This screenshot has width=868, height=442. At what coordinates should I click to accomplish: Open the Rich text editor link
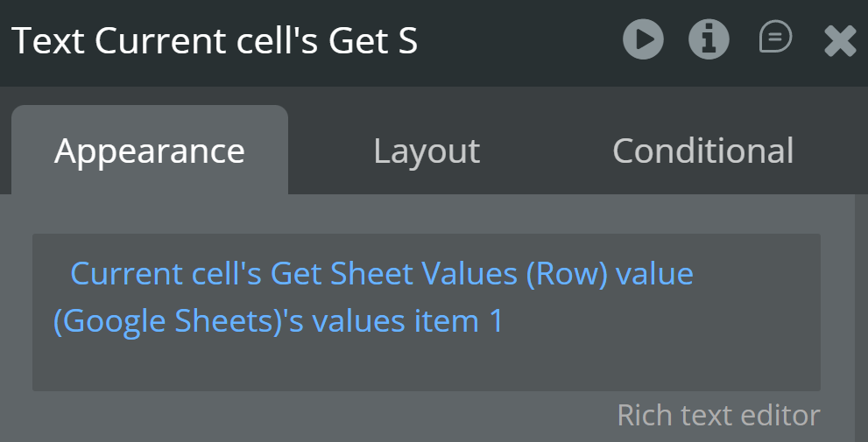[718, 415]
